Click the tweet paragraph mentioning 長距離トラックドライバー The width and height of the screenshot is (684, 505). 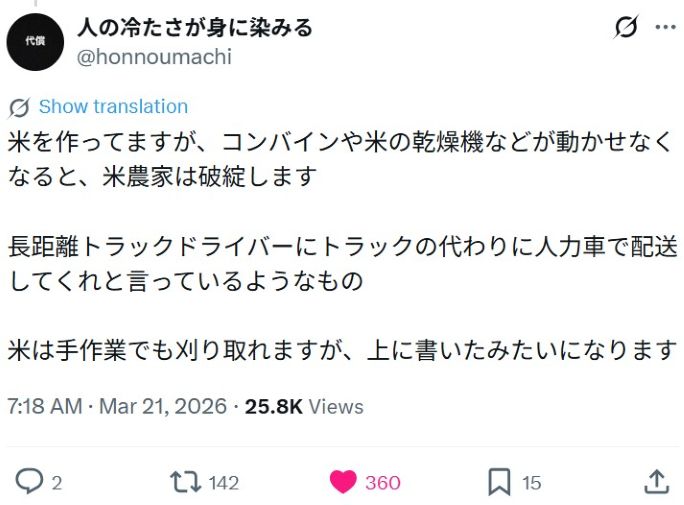(x=340, y=263)
